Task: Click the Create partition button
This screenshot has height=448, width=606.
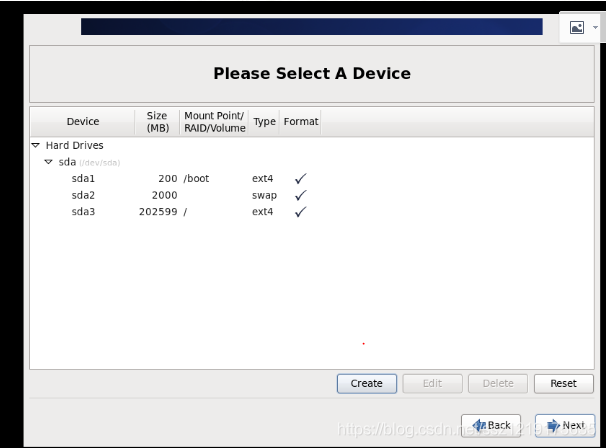Action: (366, 383)
